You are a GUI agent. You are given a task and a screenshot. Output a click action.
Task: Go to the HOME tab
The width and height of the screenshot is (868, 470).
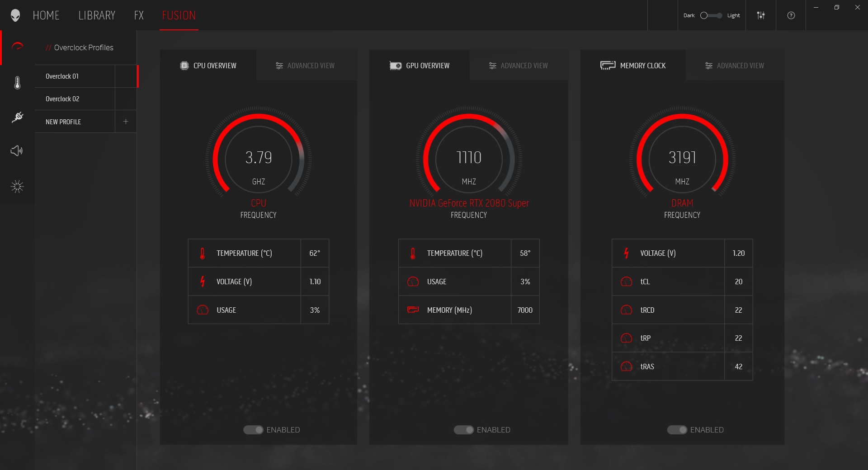(x=46, y=15)
